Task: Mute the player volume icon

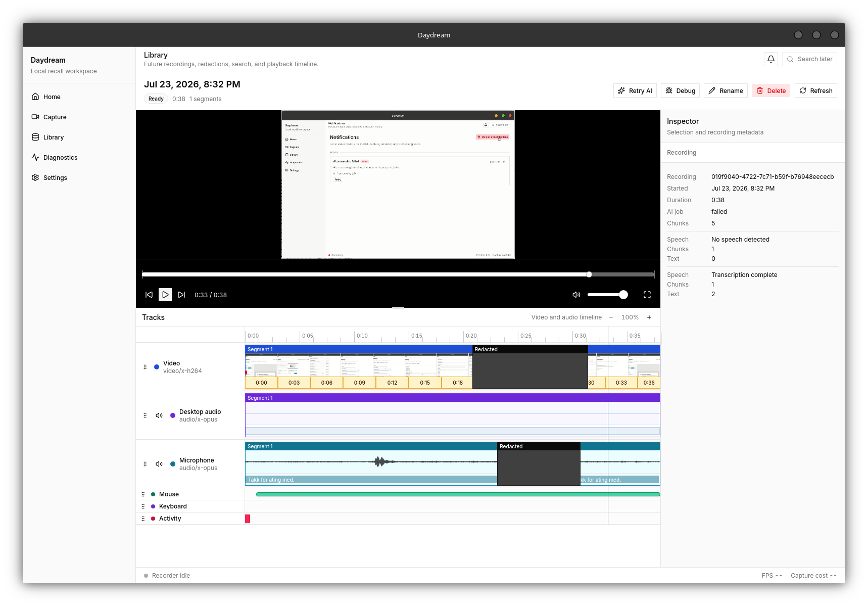Action: pyautogui.click(x=576, y=295)
